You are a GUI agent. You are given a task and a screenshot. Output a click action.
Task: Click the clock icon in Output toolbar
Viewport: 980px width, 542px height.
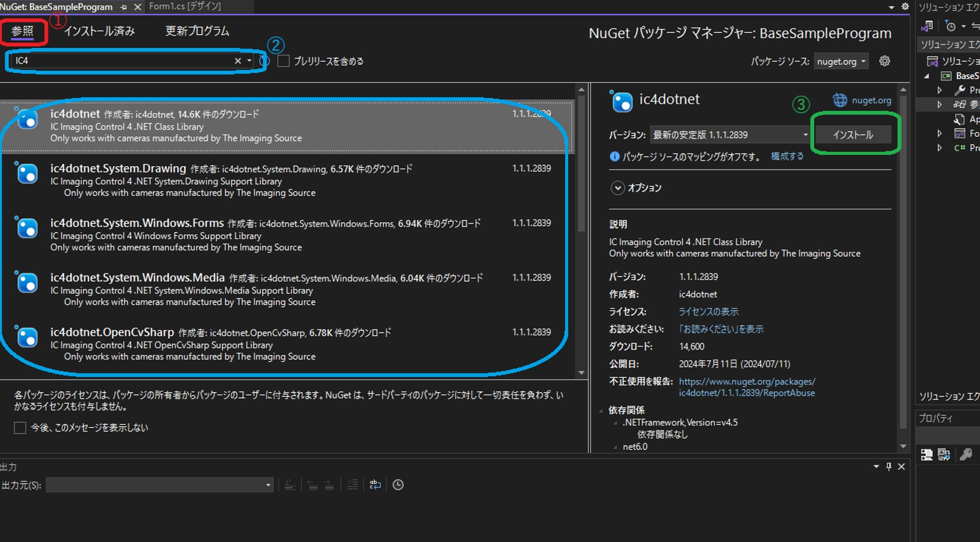[398, 485]
